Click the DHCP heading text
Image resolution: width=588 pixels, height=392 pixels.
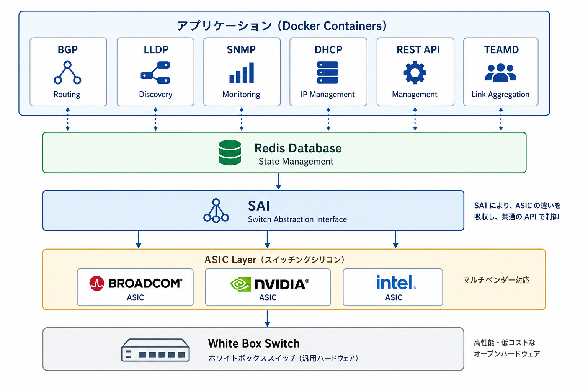click(x=328, y=50)
